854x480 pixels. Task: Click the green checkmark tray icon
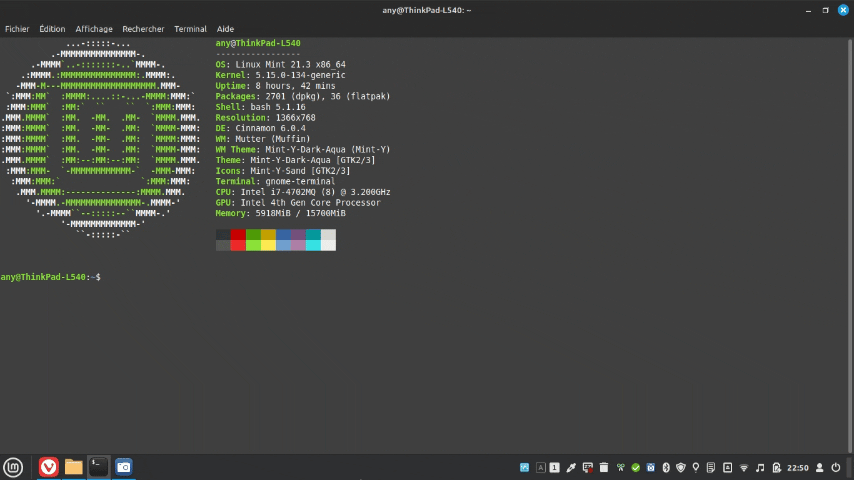click(x=636, y=467)
